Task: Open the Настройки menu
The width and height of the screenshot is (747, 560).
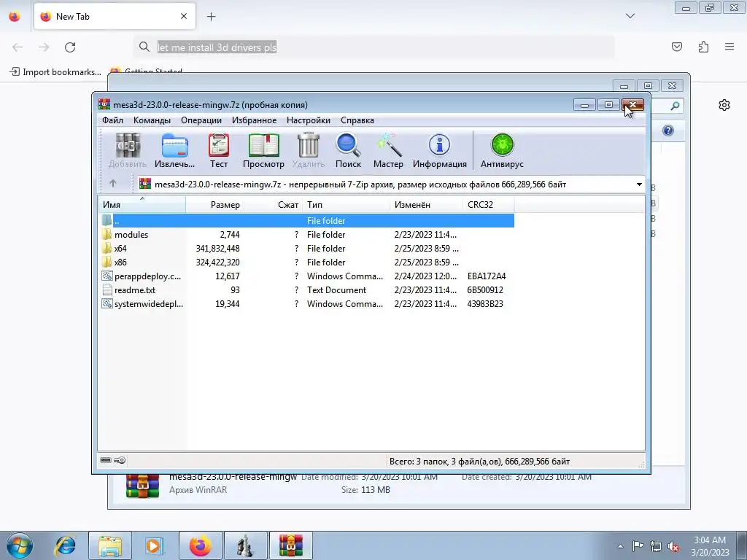Action: [309, 120]
